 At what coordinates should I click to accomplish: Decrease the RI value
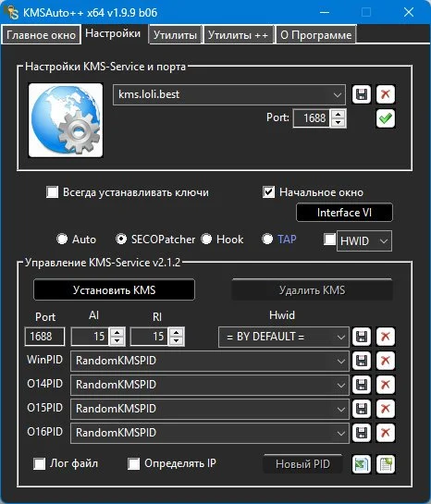176,341
